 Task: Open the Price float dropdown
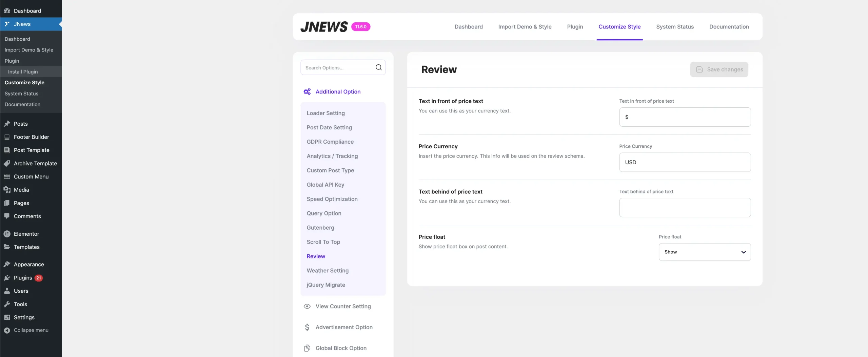pyautogui.click(x=704, y=252)
